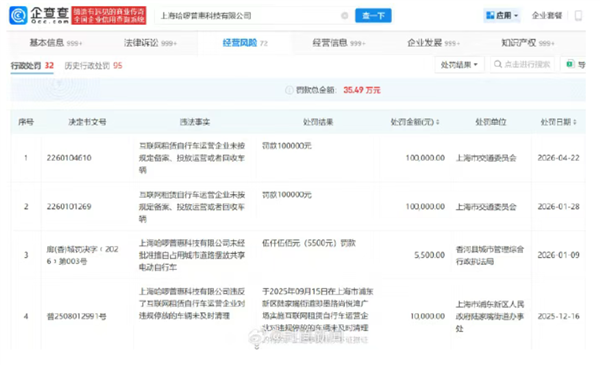Click the blue 查一下 search button
600x365 pixels.
pos(373,16)
